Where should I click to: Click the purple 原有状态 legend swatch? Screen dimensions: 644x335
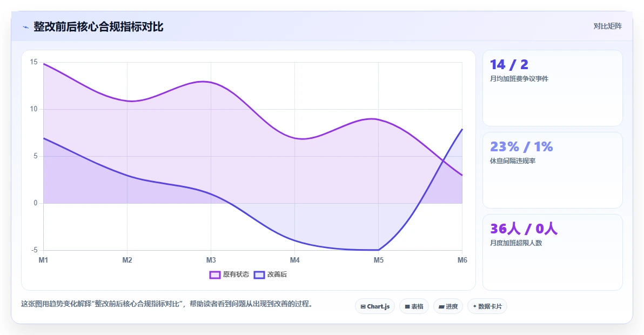[x=215, y=275]
